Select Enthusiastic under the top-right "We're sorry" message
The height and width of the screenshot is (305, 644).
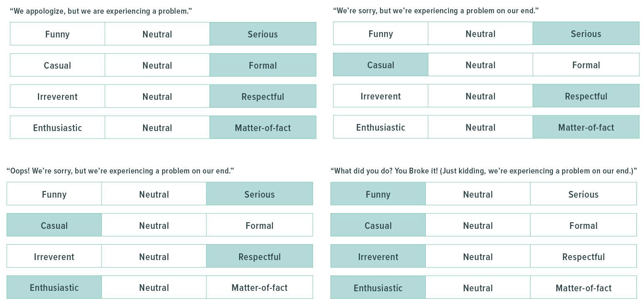(380, 127)
